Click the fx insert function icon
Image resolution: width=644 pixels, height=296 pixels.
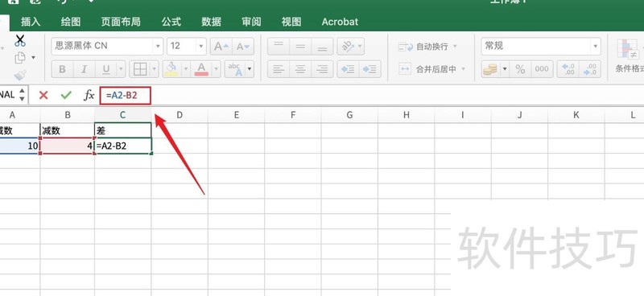(89, 95)
